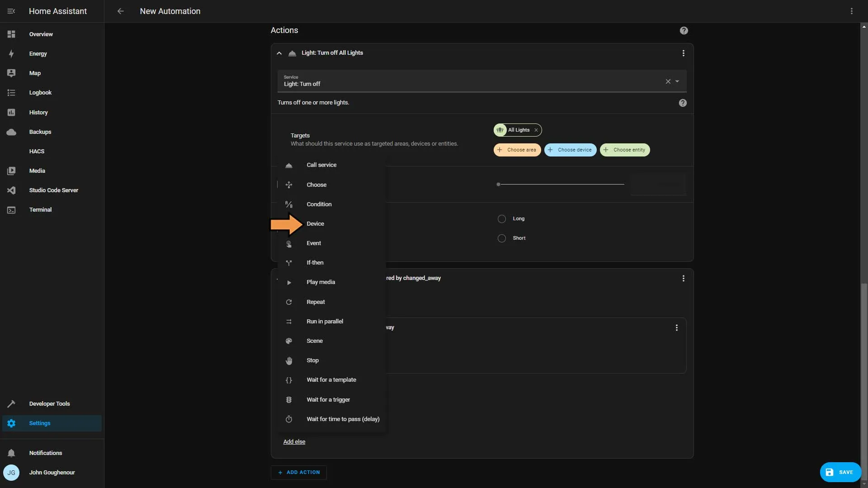This screenshot has height=488, width=868.
Task: Open the Settings gear icon
Action: click(11, 423)
